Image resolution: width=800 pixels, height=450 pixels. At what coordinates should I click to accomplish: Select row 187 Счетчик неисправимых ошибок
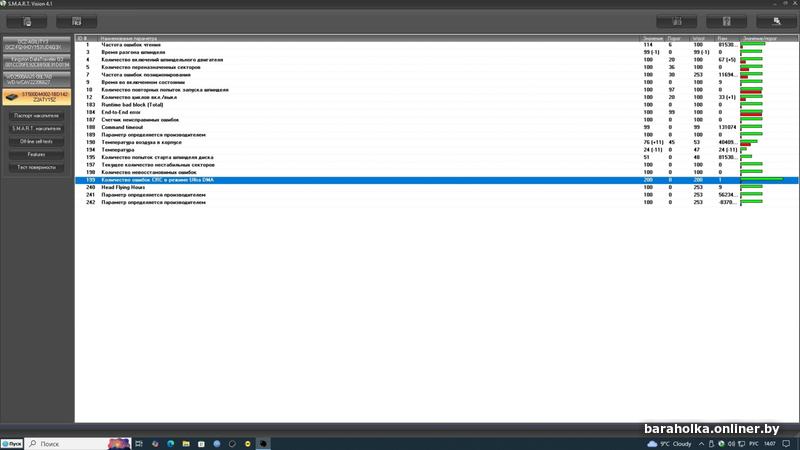pyautogui.click(x=437, y=120)
